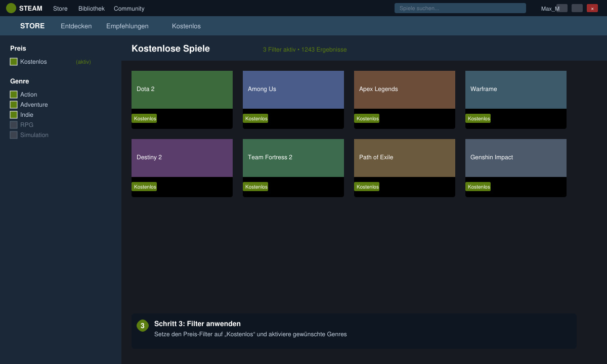607x364 pixels.
Task: Click the Kostenlos badge under Path of Exile
Action: click(x=367, y=187)
